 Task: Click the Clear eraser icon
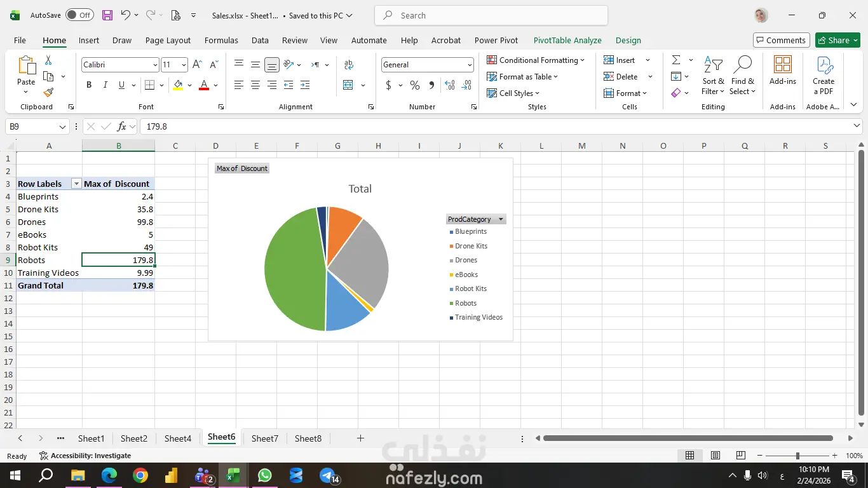(x=676, y=93)
